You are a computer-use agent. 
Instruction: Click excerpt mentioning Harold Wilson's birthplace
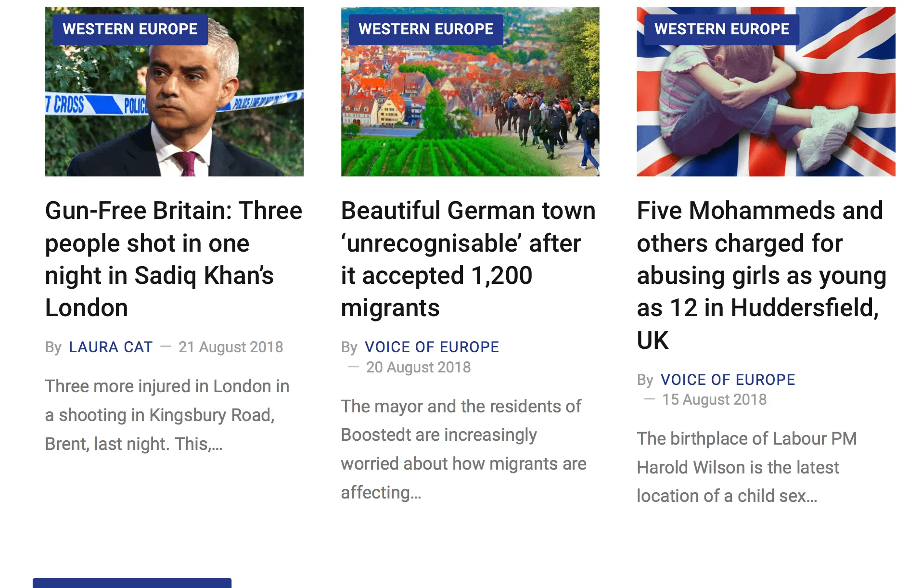(746, 467)
